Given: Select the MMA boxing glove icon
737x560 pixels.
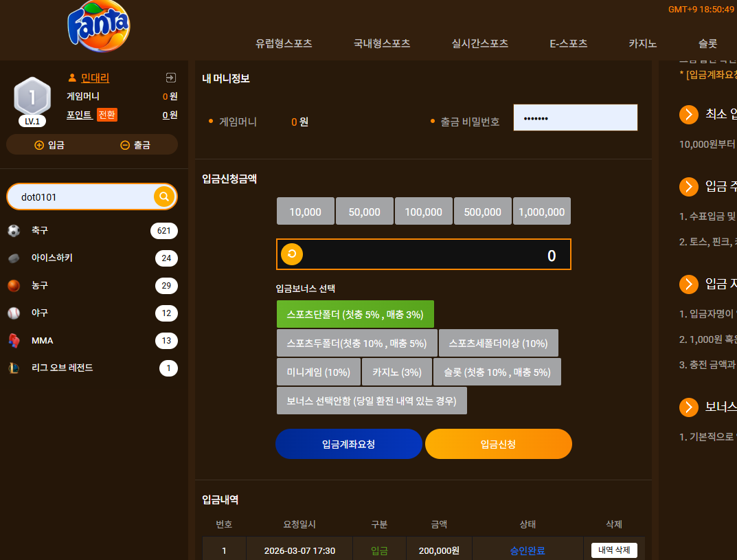Looking at the screenshot, I should [14, 340].
